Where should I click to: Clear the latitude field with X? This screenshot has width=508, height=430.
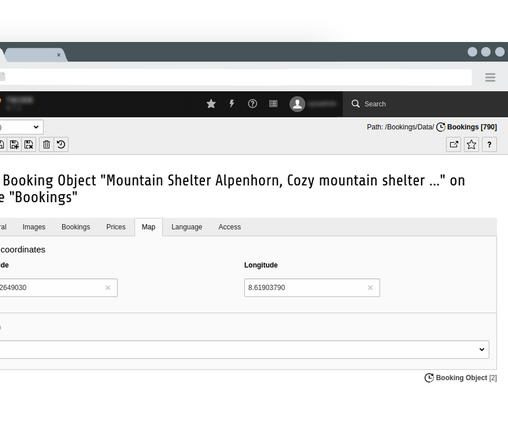108,288
